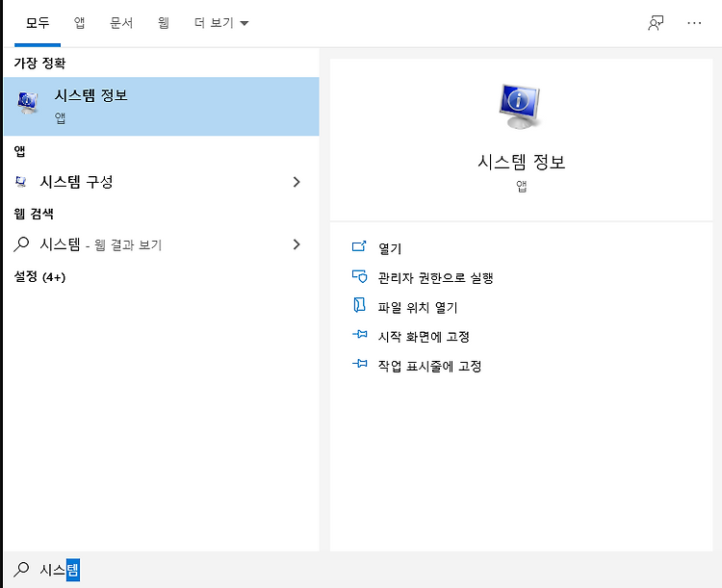Image resolution: width=722 pixels, height=588 pixels.
Task: Switch to the 앱 tab
Action: click(x=79, y=22)
